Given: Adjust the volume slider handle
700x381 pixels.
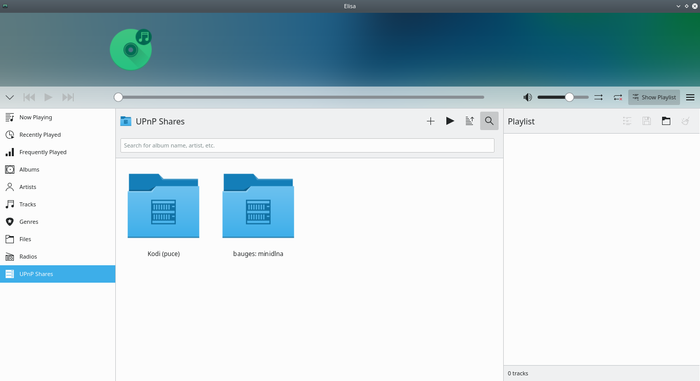Looking at the screenshot, I should [569, 97].
